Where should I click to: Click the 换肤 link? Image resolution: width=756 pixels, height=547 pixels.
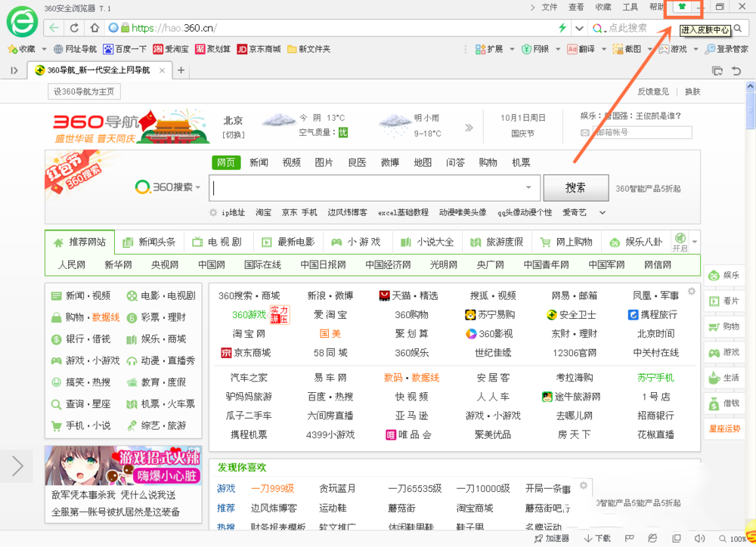click(x=693, y=91)
